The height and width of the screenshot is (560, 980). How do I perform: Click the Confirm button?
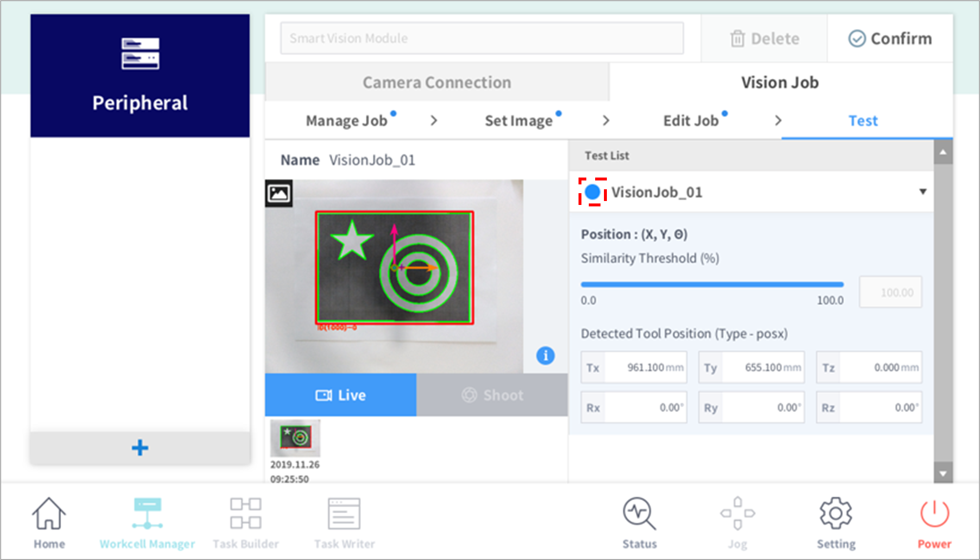(890, 39)
